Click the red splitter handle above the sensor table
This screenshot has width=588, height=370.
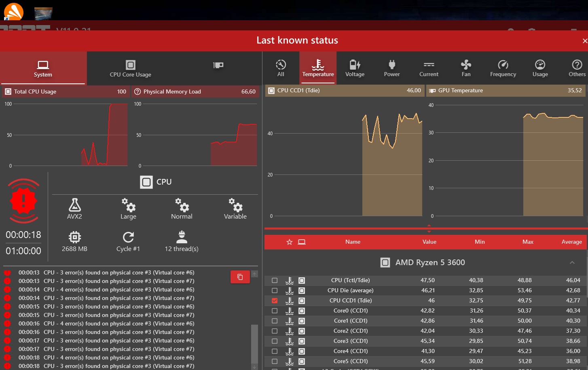429,228
